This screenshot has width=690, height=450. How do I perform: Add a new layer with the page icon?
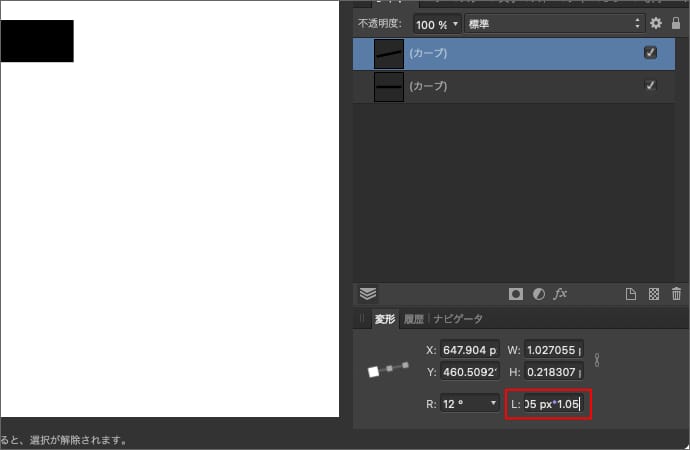pyautogui.click(x=631, y=294)
